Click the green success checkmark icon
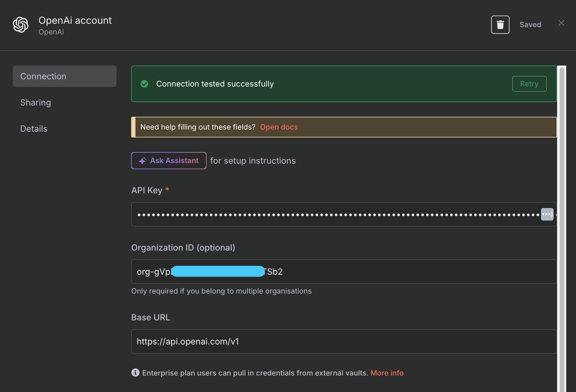 click(144, 84)
